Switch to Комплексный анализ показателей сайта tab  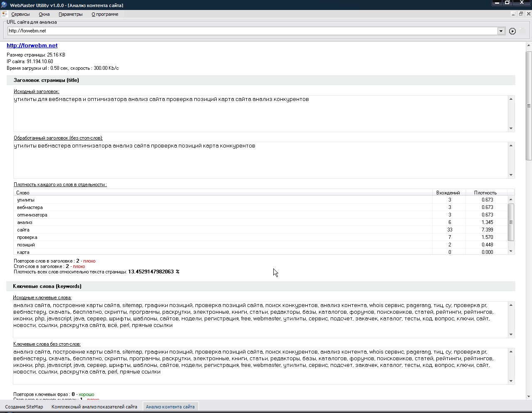coord(94,407)
